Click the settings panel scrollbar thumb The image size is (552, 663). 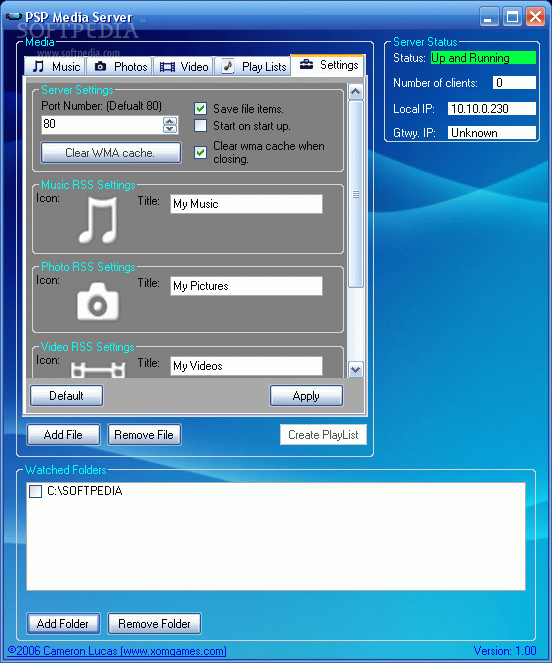pyautogui.click(x=356, y=194)
